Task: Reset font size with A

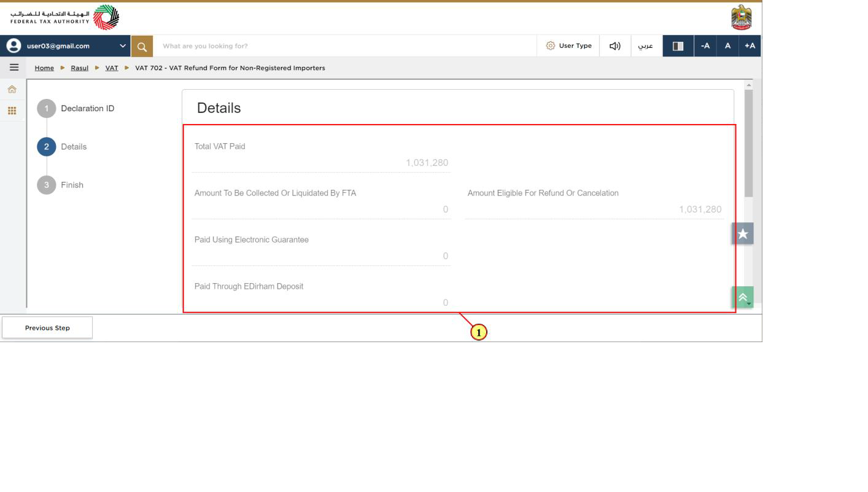Action: 727,46
